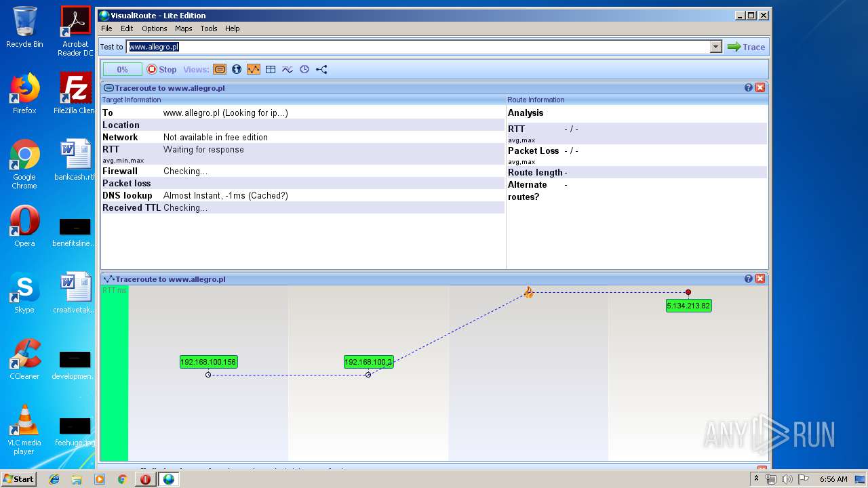This screenshot has height=488, width=868.
Task: Click 'www.allegro.pl (Looking for ip...)' text
Action: [226, 113]
